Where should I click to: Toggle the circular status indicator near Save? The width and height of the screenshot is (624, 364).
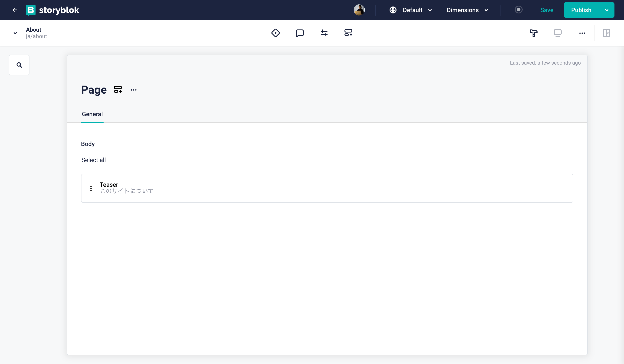click(x=518, y=10)
